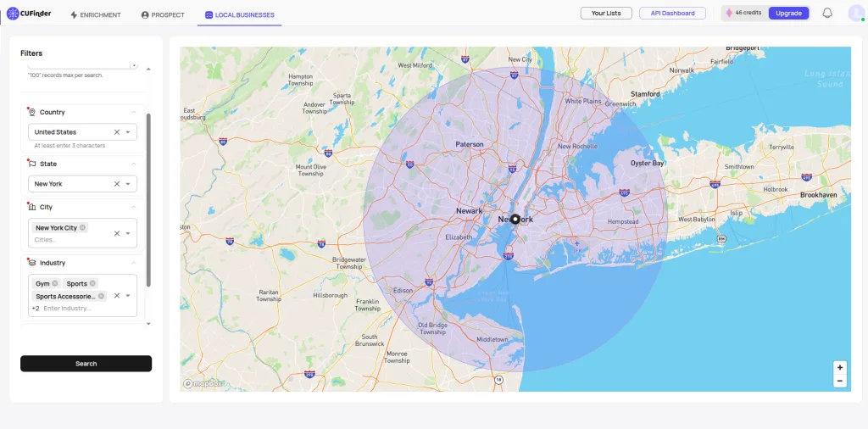
Task: Open the user profile avatar
Action: coord(856,14)
